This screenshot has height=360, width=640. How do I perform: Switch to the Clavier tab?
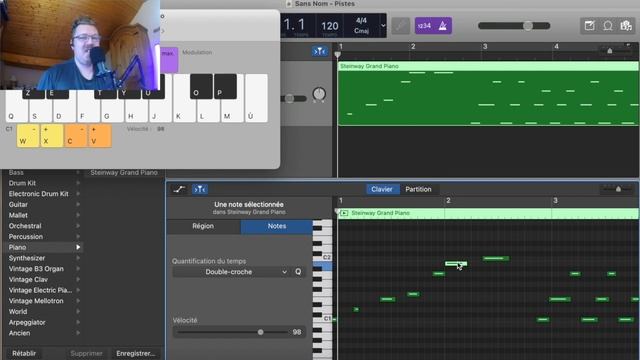pos(382,189)
